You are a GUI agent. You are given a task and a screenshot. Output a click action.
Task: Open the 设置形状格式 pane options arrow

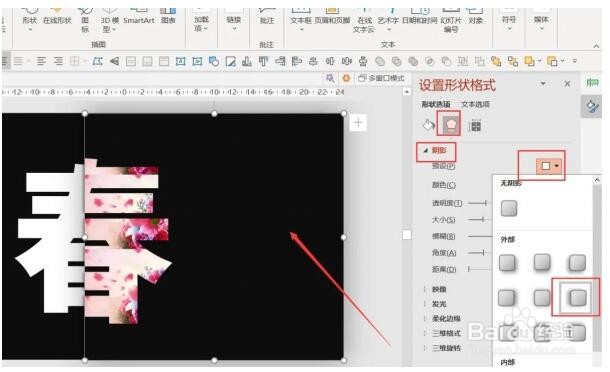click(543, 83)
